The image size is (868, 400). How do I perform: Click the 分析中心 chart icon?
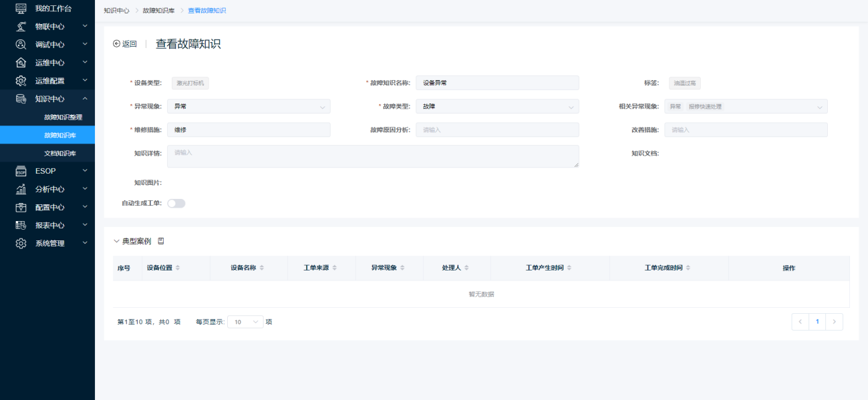tap(21, 189)
